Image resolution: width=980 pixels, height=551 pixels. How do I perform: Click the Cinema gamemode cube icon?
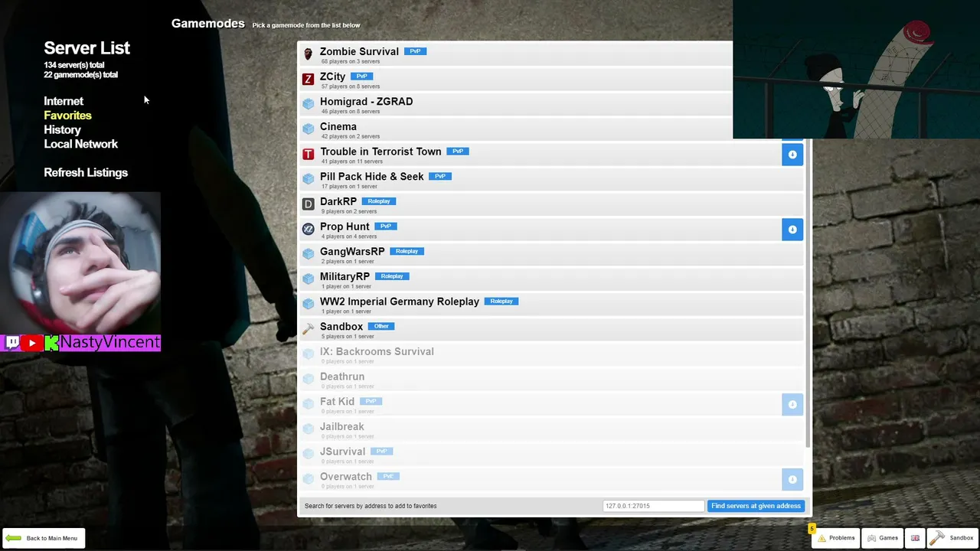coord(308,129)
